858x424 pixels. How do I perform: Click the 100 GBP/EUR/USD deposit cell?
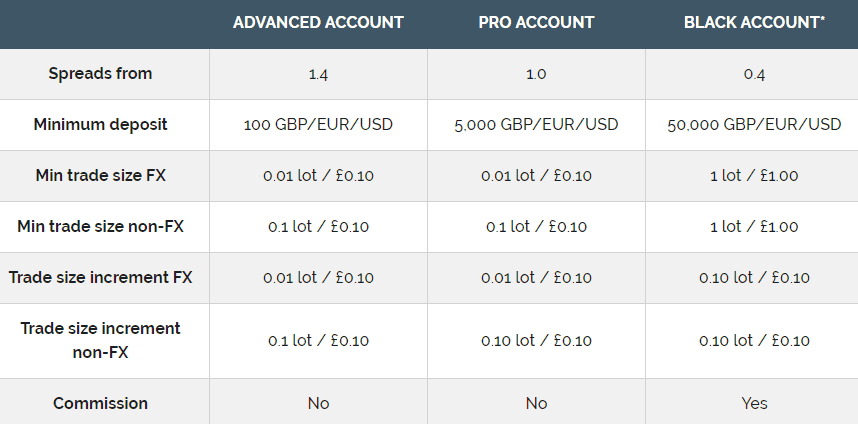[x=318, y=125]
